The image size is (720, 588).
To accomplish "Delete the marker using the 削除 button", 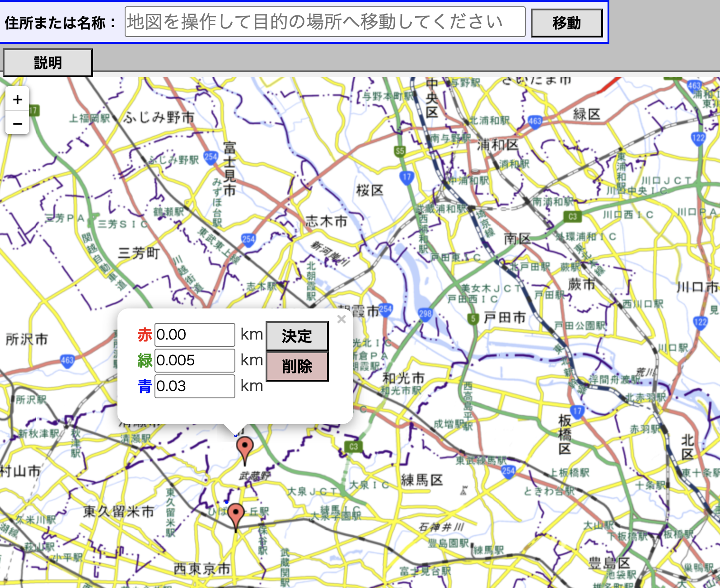I will pos(297,366).
